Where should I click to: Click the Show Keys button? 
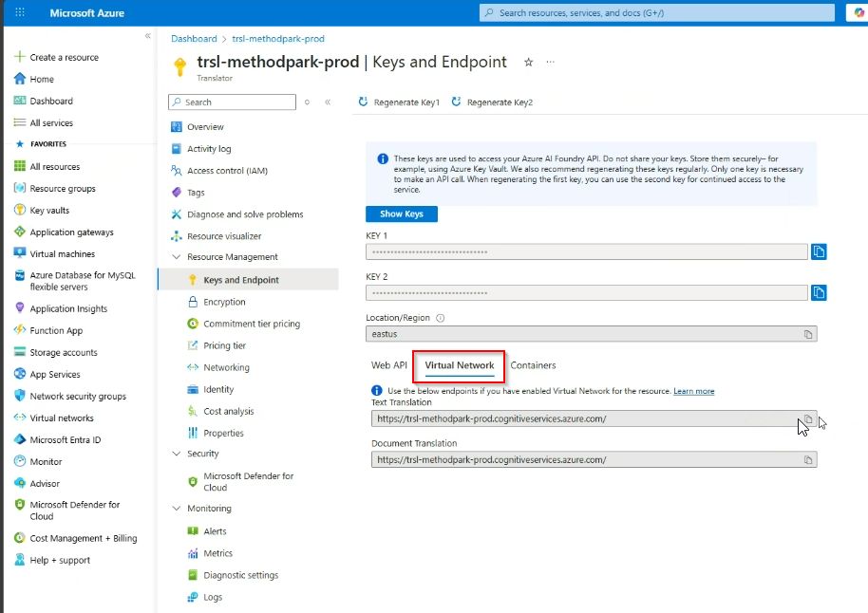401,214
